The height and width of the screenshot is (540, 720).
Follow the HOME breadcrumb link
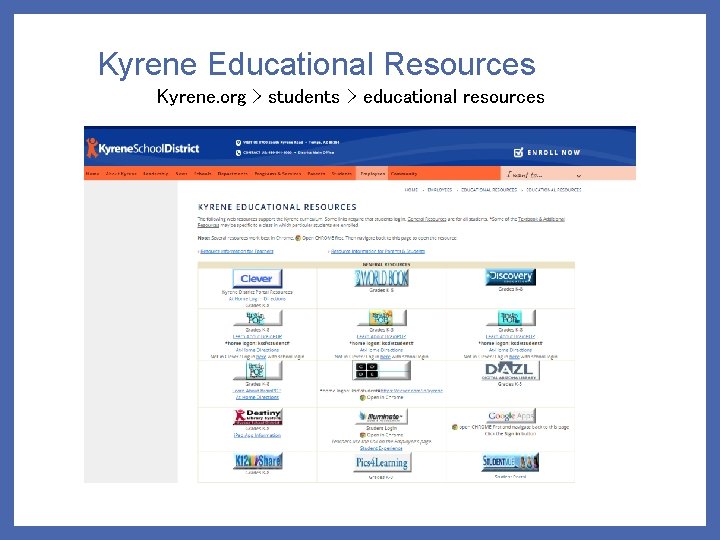[411, 190]
